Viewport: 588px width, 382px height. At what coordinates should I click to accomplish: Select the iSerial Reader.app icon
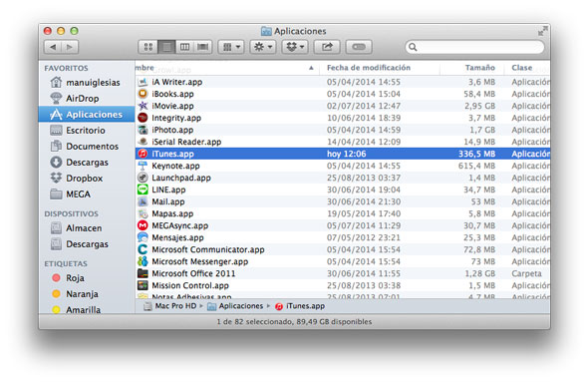[143, 142]
